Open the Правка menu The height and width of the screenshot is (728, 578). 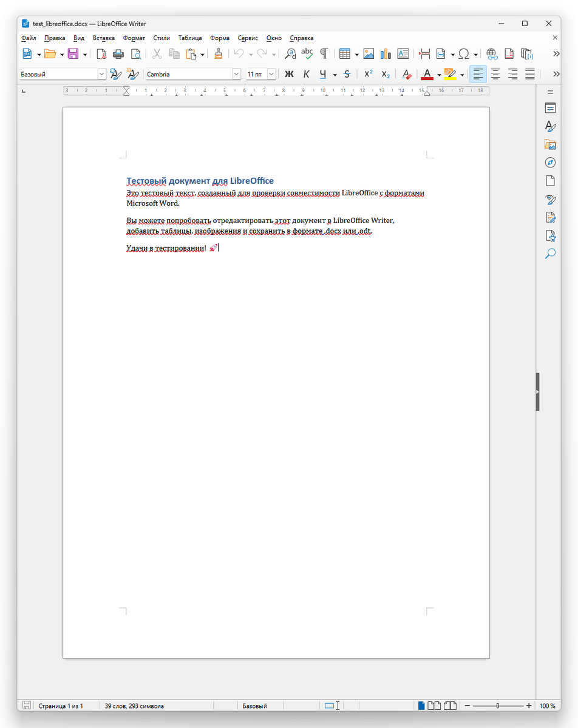pos(55,38)
